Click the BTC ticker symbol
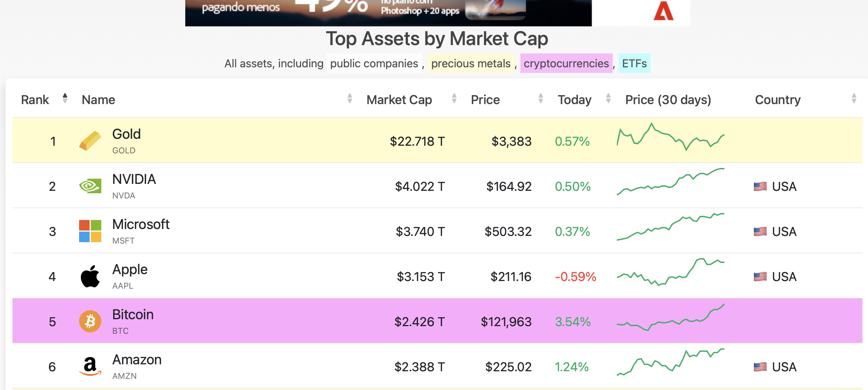 click(x=120, y=331)
